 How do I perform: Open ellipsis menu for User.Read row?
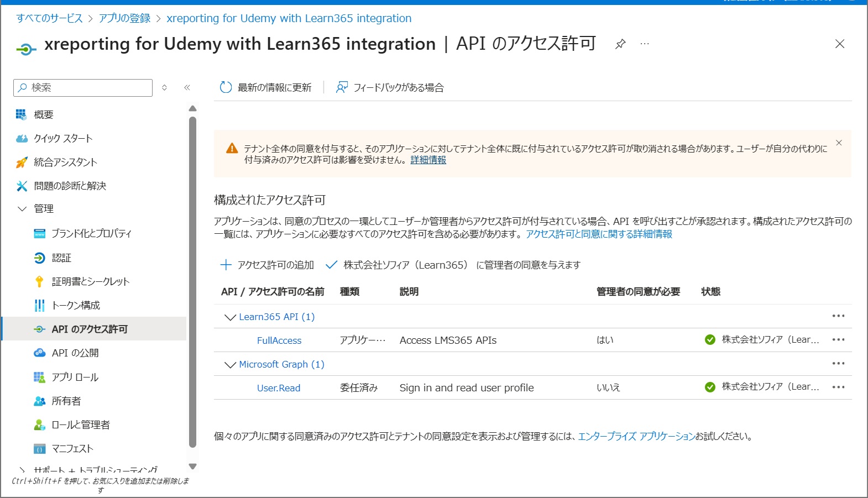838,387
